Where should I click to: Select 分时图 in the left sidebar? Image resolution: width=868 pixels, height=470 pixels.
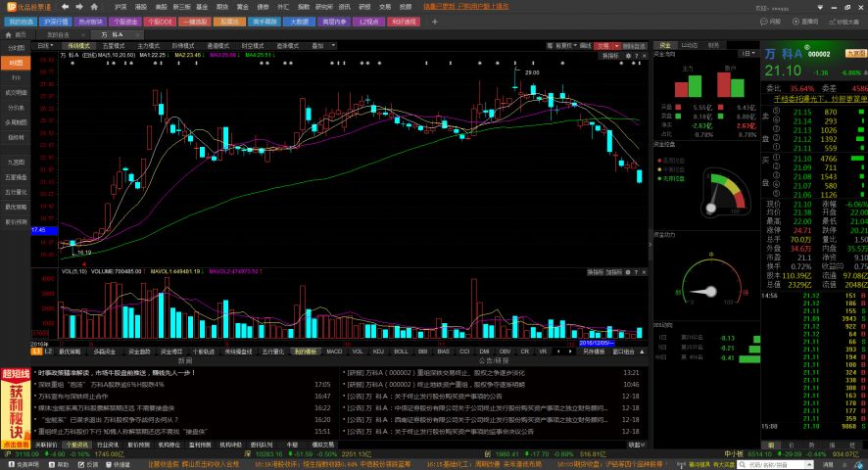click(x=16, y=48)
